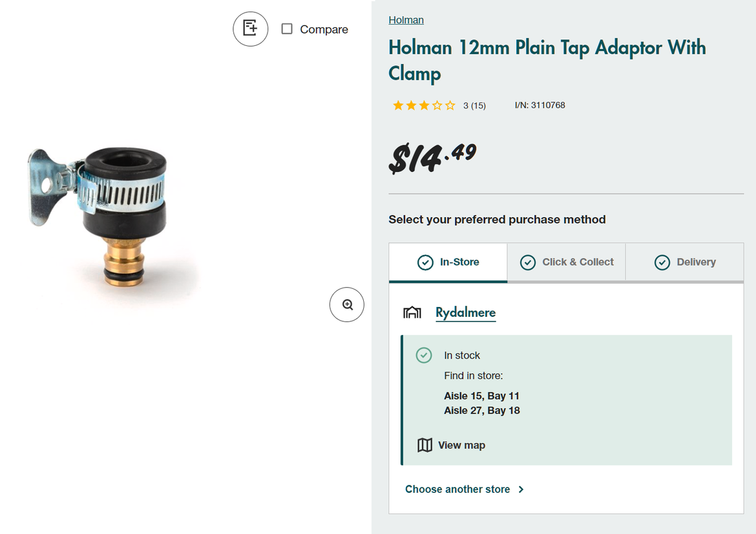Screen dimensions: 756x534
Task: Open the Holman brand link
Action: pos(406,20)
